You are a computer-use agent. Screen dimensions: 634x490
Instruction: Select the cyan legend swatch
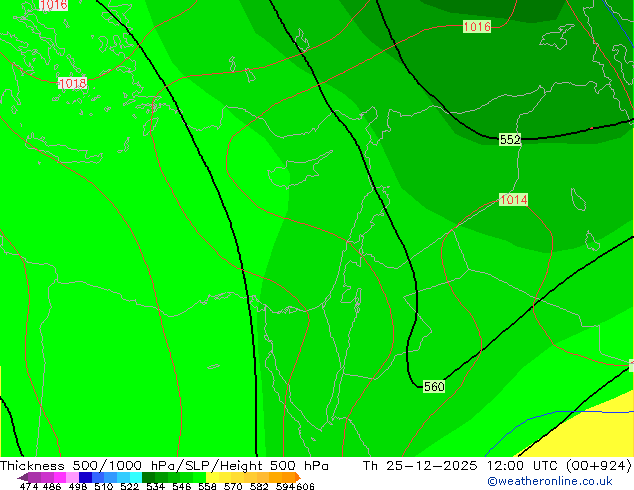(x=136, y=477)
